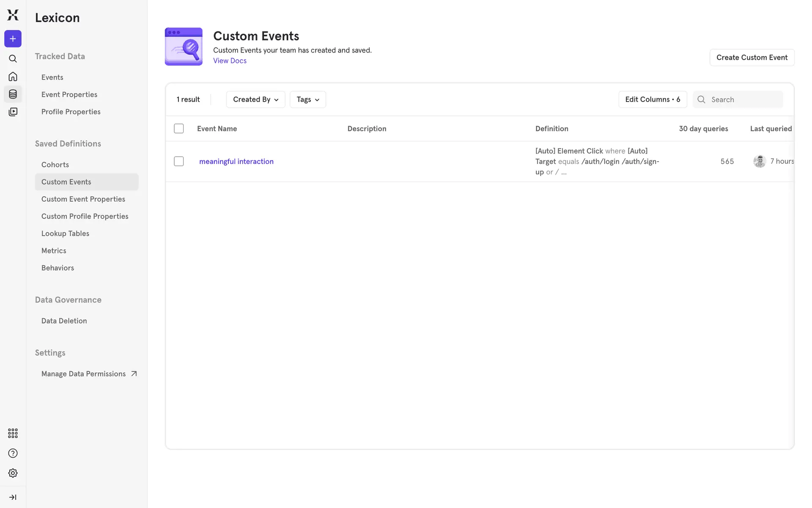Screen dimensions: 812x508
Task: Tick the meaningful interaction row checkbox
Action: pyautogui.click(x=179, y=161)
